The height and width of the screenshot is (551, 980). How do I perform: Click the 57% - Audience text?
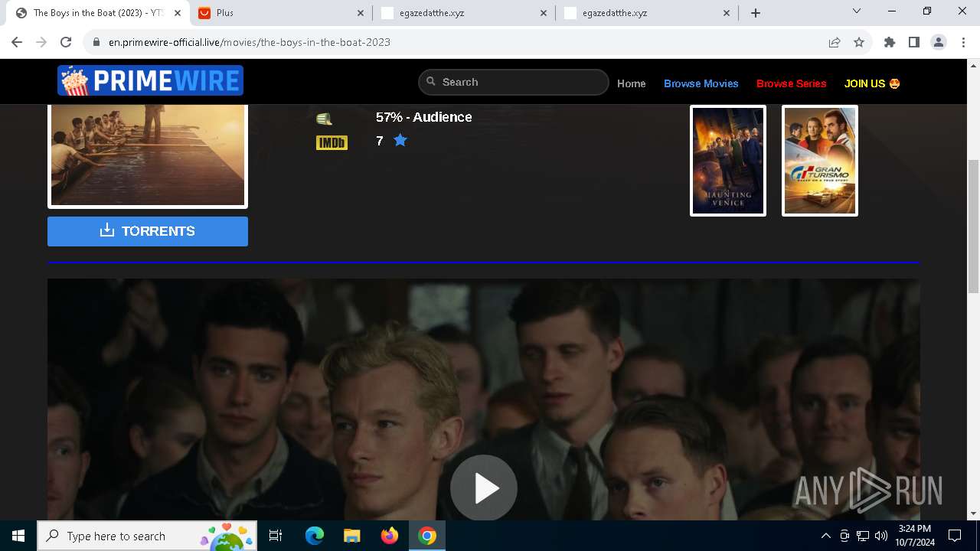[x=423, y=117]
